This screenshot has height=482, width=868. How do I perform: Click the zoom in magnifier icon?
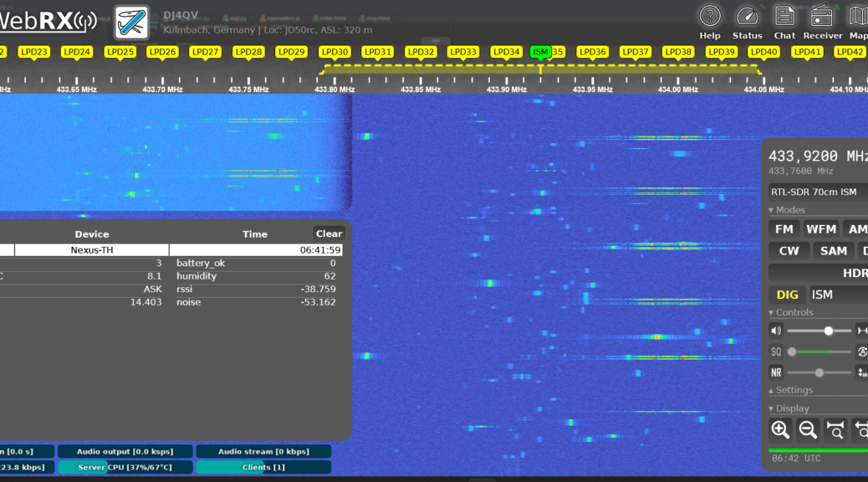click(780, 430)
